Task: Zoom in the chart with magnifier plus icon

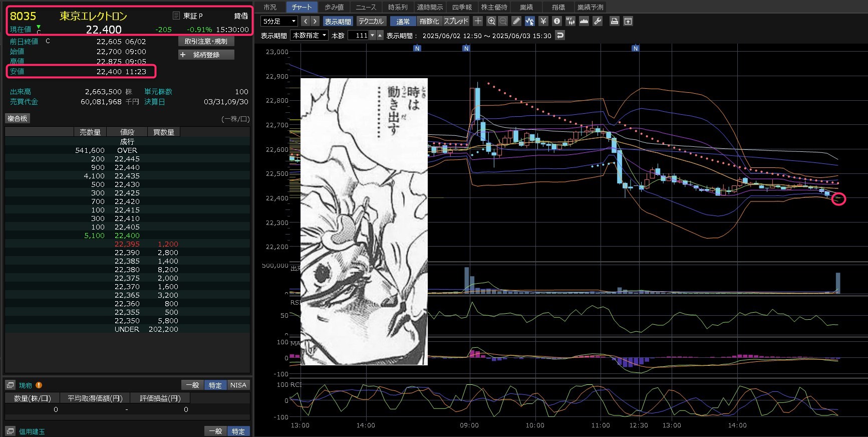Action: [x=491, y=21]
